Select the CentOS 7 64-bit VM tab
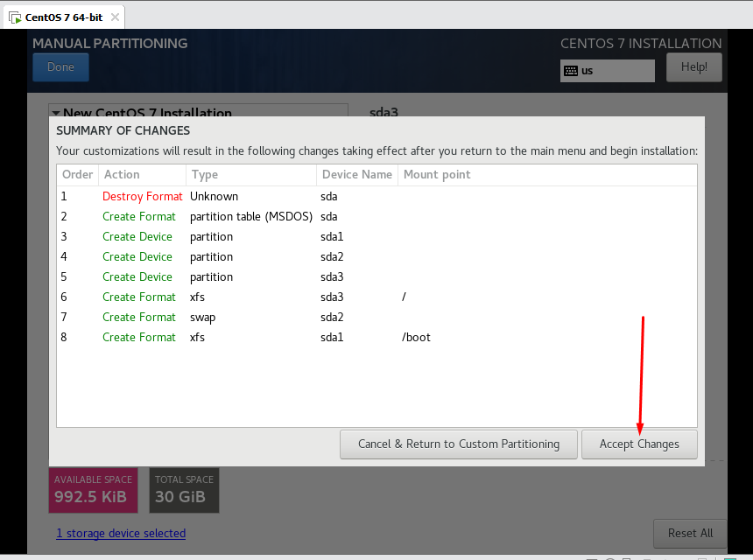The image size is (753, 560). click(64, 17)
